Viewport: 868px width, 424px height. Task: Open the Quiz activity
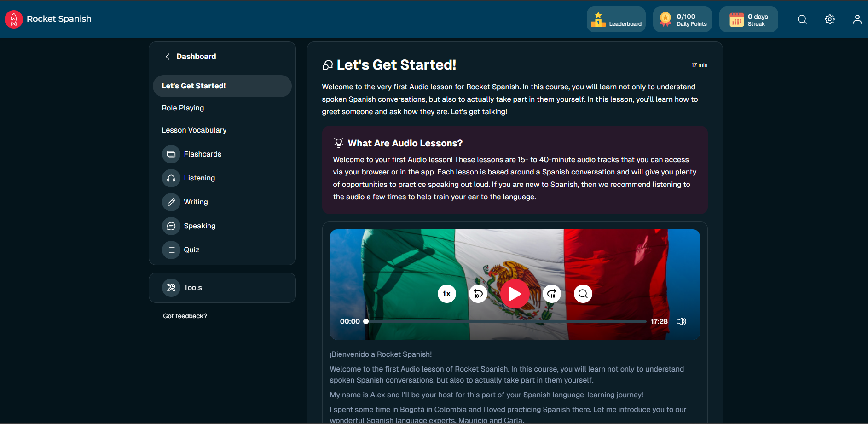(181, 250)
